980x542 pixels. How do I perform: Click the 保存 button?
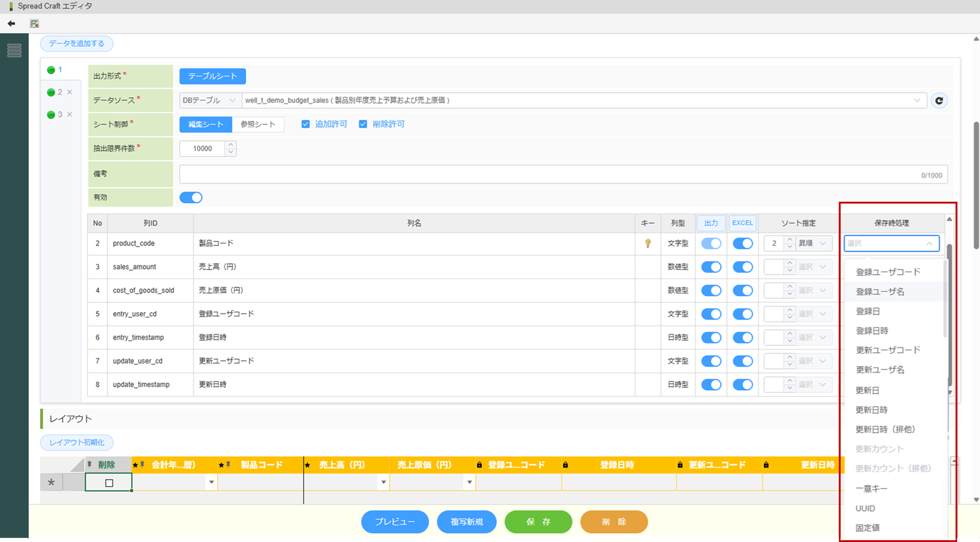pos(538,522)
